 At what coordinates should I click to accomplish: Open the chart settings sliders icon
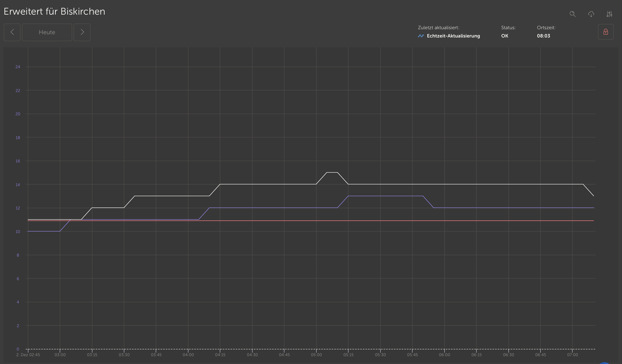[x=609, y=14]
